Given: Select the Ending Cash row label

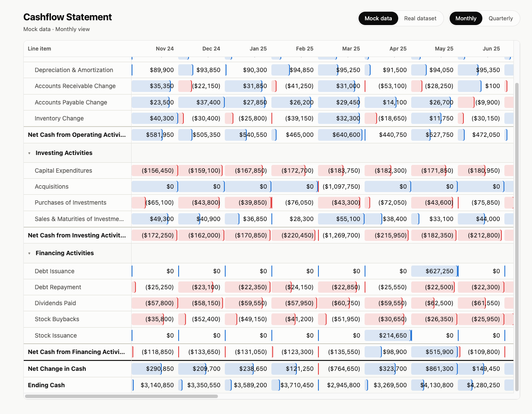Looking at the screenshot, I should [46, 385].
